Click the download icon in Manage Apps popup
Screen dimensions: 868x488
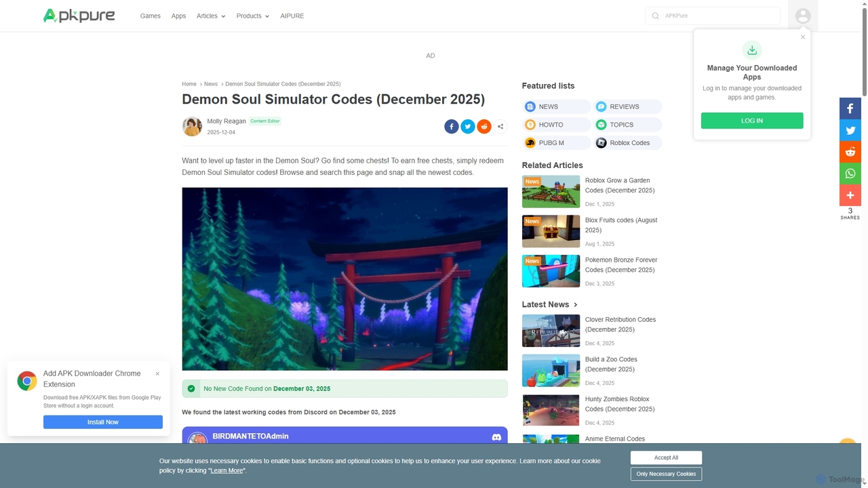pos(752,50)
